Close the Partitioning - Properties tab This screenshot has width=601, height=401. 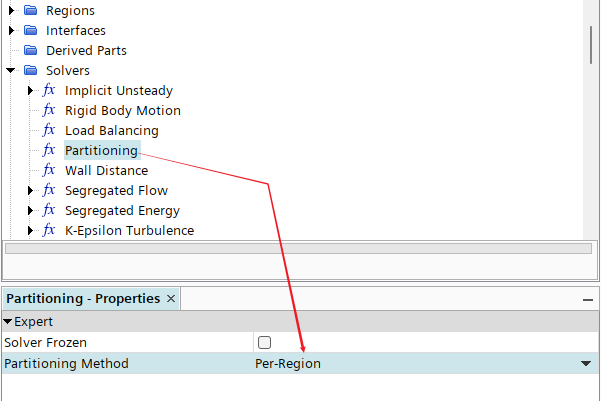tap(171, 299)
